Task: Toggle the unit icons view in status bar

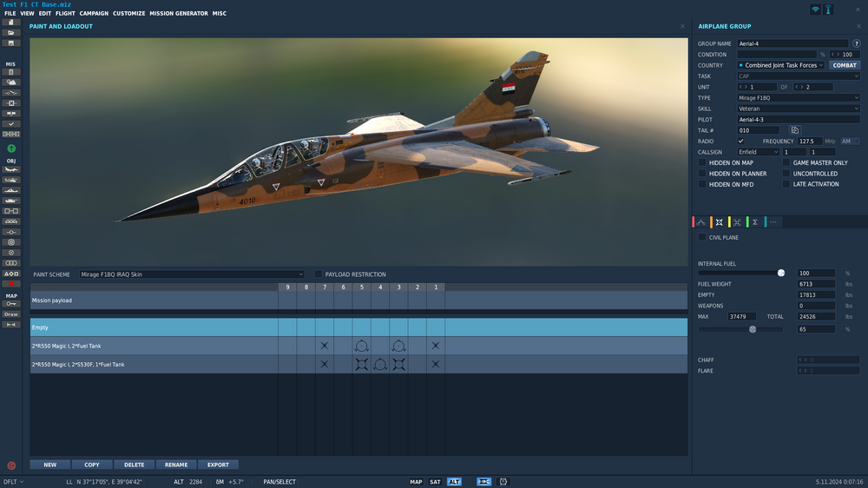Action: 483,482
